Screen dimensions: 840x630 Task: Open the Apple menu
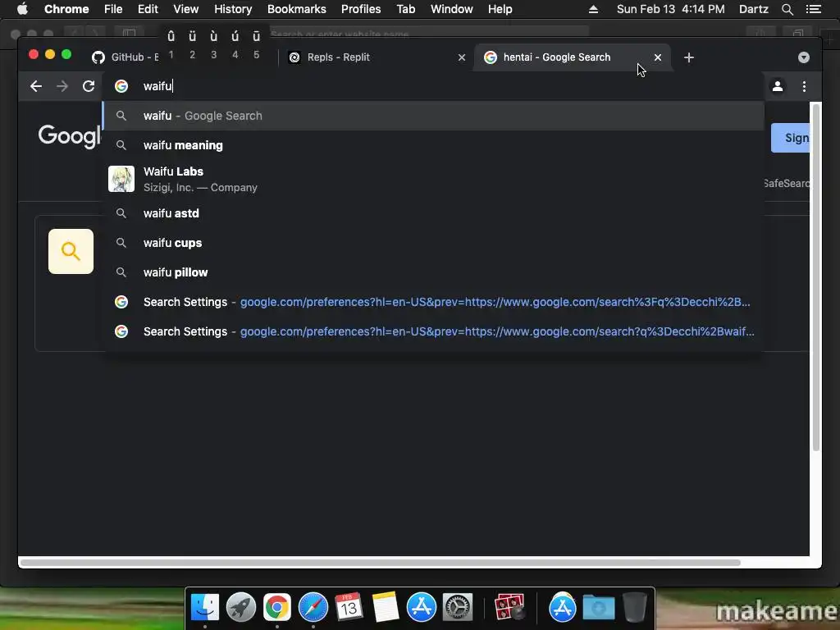pyautogui.click(x=22, y=9)
